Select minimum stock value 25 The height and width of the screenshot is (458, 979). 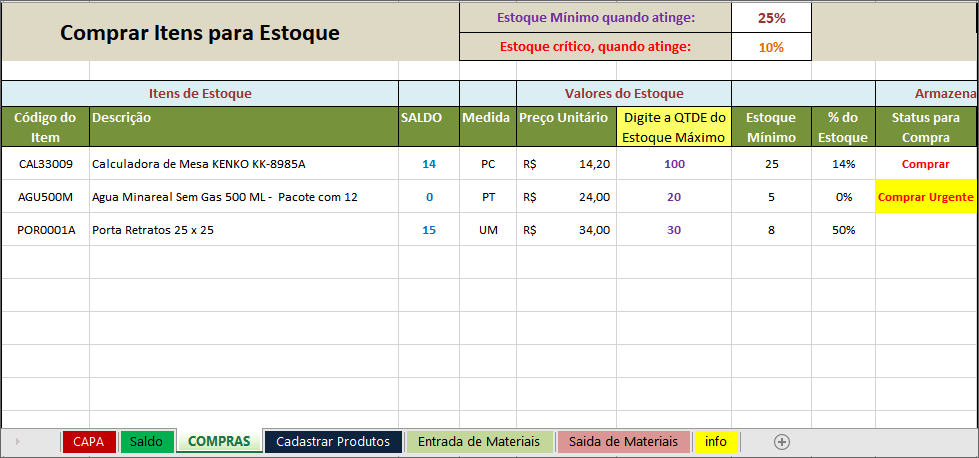tap(771, 164)
